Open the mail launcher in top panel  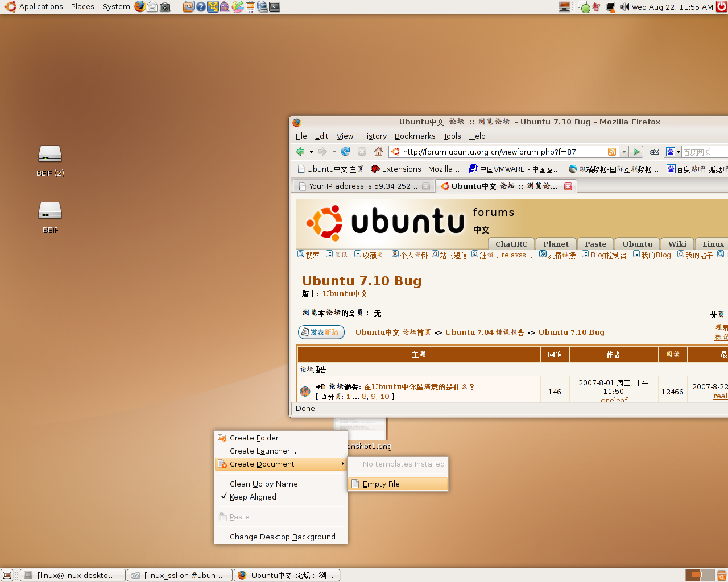[x=152, y=7]
